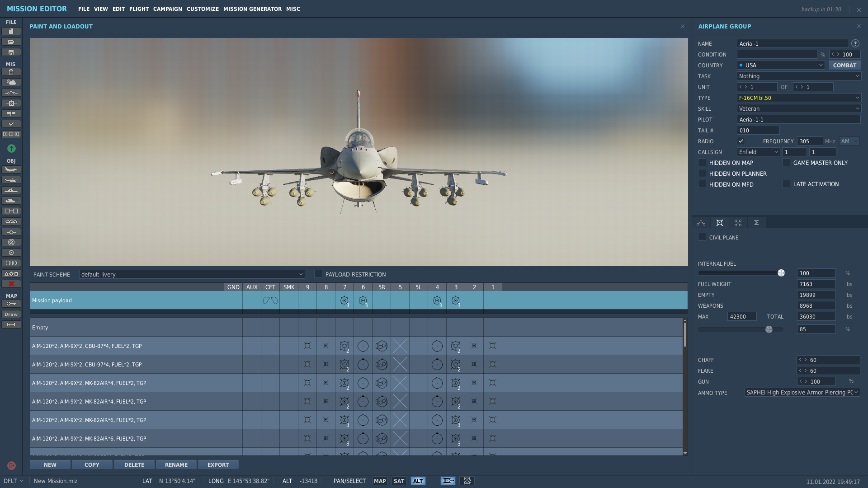Open the VIEW menu

point(101,9)
